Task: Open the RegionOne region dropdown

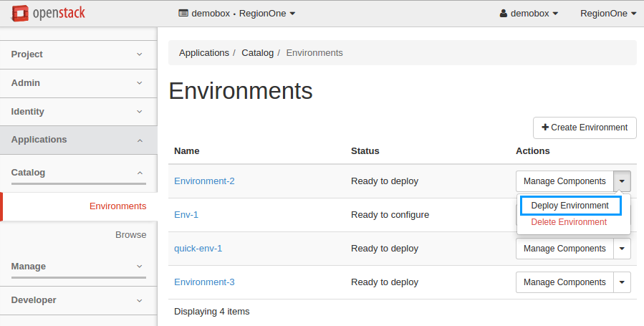Action: click(607, 14)
